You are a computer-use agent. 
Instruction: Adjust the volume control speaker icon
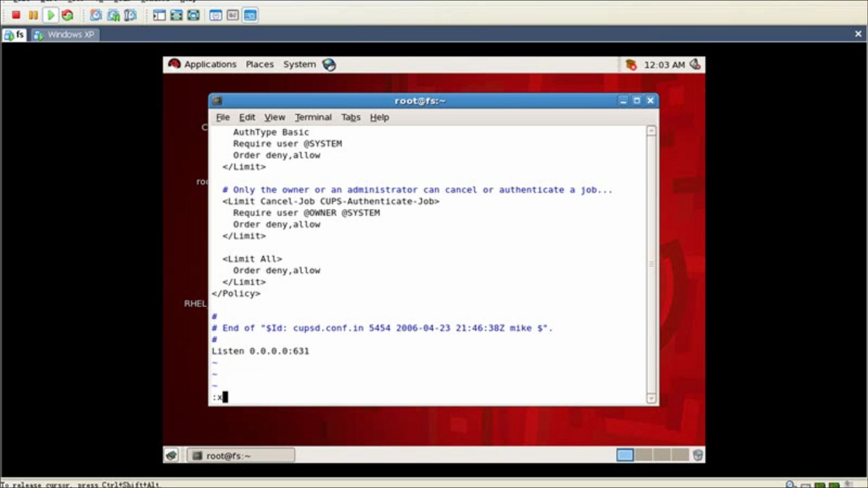click(x=695, y=65)
